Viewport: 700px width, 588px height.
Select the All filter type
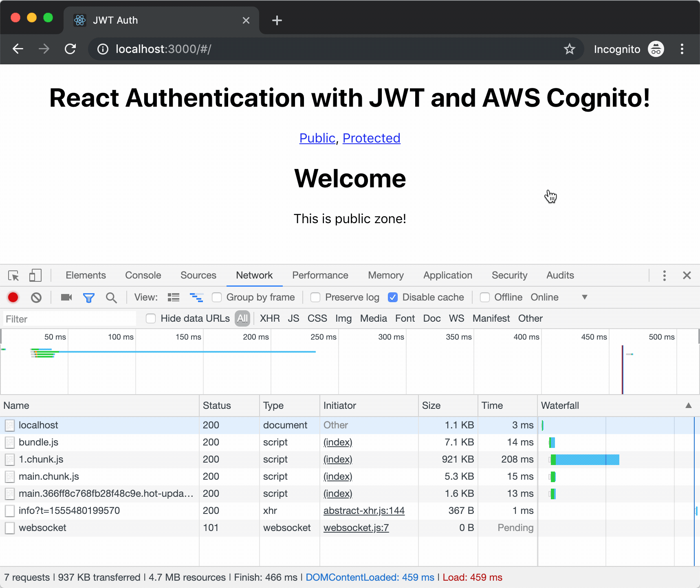click(x=242, y=318)
